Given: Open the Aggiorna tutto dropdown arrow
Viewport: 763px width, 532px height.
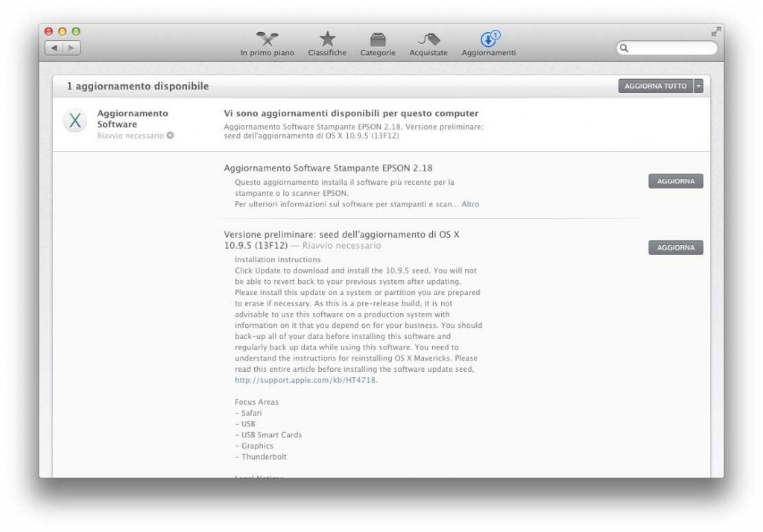Looking at the screenshot, I should [698, 86].
